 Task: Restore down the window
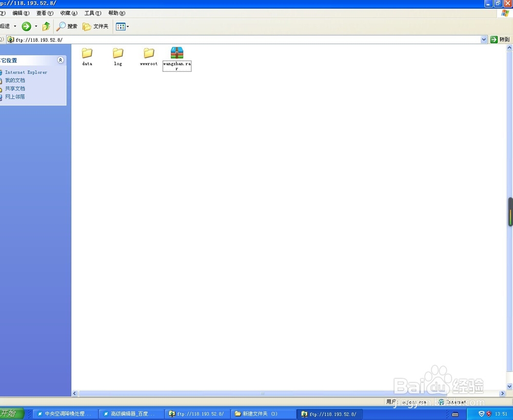point(498,3)
